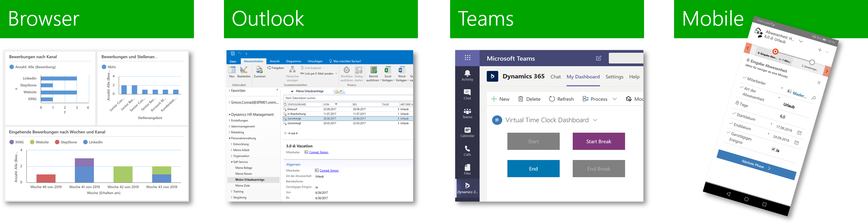
Task: Click the Nach Datensätzen suchen search field
Action: tap(348, 98)
